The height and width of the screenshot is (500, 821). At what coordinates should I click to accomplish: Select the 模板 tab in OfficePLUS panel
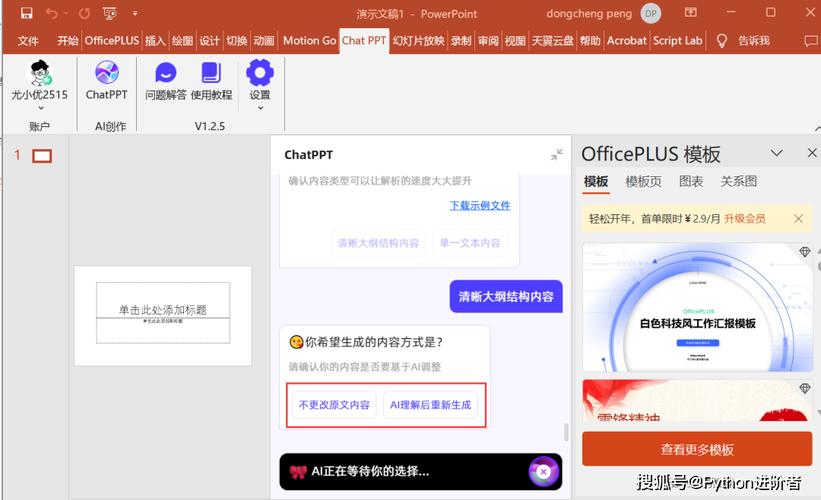point(596,182)
